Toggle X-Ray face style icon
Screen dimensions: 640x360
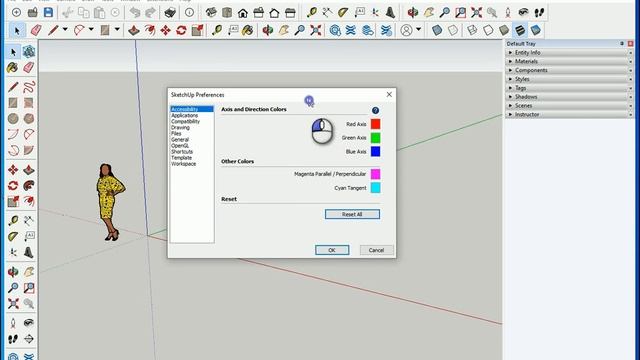point(437,30)
